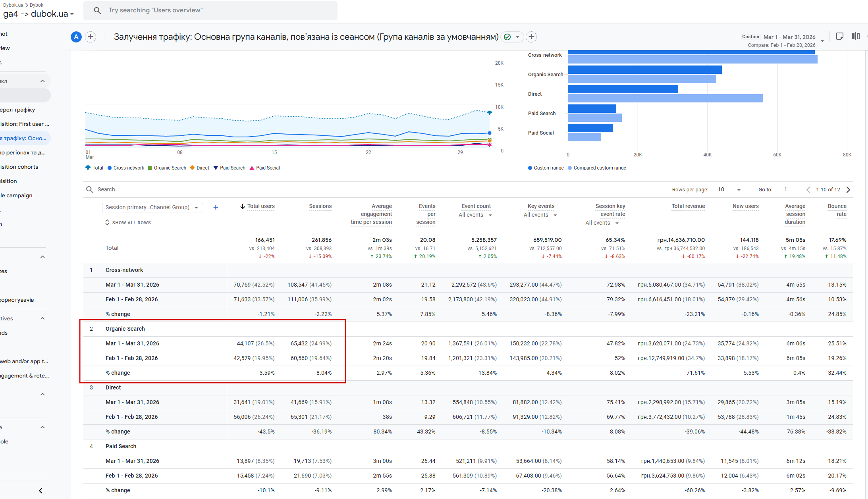The height and width of the screenshot is (499, 868).
Task: Open the report customization pencil icon
Action: click(839, 37)
